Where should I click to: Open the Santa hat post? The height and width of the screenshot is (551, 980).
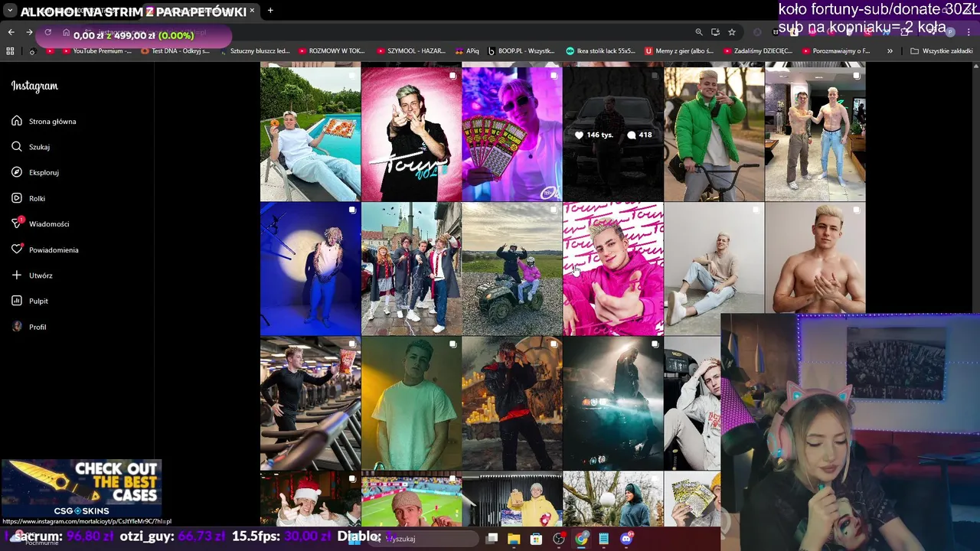pyautogui.click(x=310, y=499)
